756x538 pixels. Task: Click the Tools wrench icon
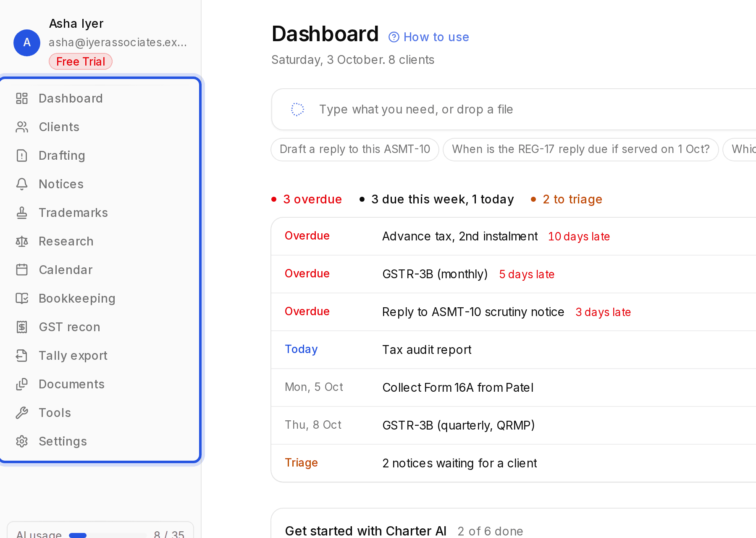[x=22, y=413]
